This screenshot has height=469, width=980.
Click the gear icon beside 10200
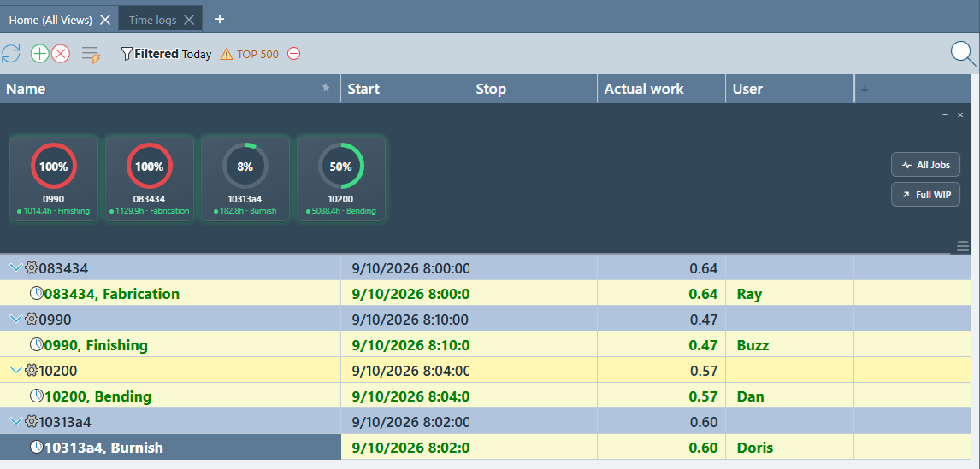(32, 370)
